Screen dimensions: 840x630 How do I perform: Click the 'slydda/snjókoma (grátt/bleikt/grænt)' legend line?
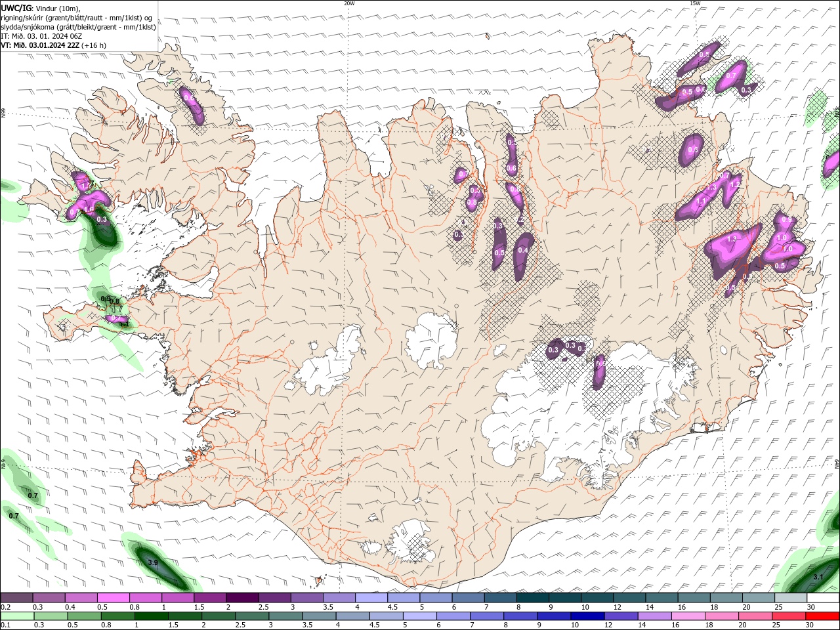78,27
